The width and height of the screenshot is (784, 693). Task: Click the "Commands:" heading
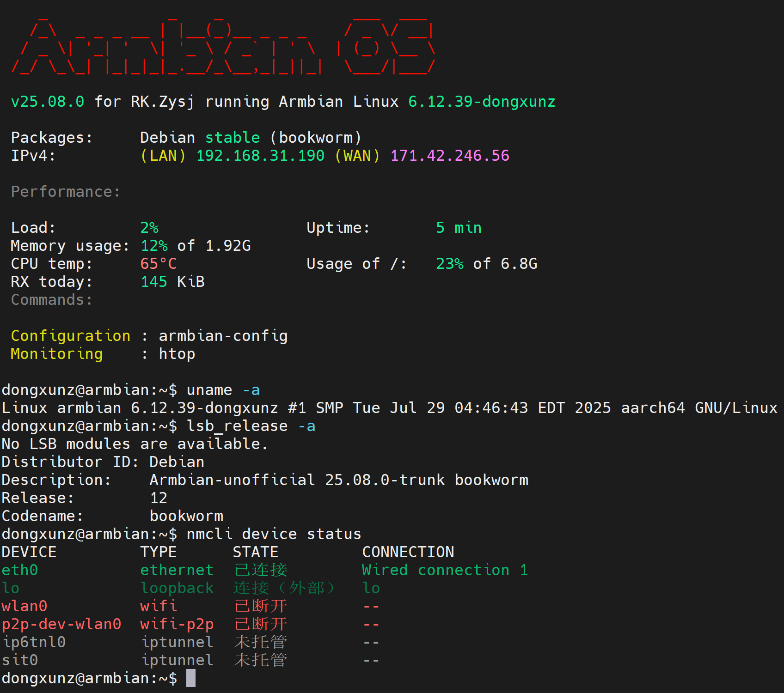click(x=52, y=300)
